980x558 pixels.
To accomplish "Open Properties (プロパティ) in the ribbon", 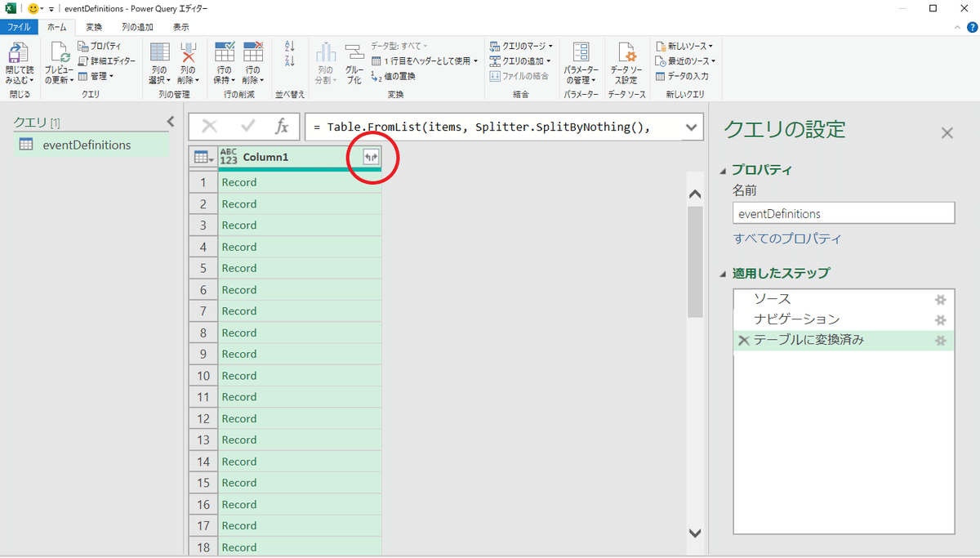I will coord(100,47).
